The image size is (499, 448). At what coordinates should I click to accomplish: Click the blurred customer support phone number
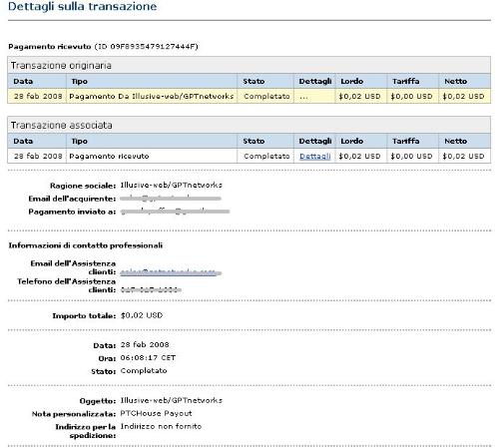pyautogui.click(x=151, y=290)
